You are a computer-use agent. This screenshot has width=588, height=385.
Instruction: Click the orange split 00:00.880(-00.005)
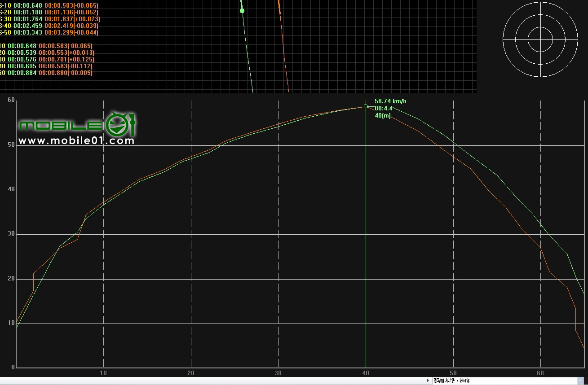(x=66, y=73)
